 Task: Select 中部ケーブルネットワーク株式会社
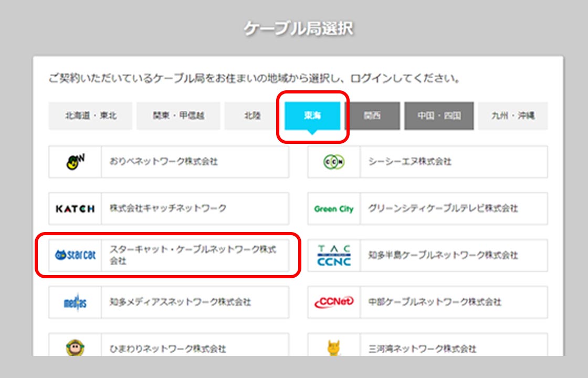click(427, 302)
